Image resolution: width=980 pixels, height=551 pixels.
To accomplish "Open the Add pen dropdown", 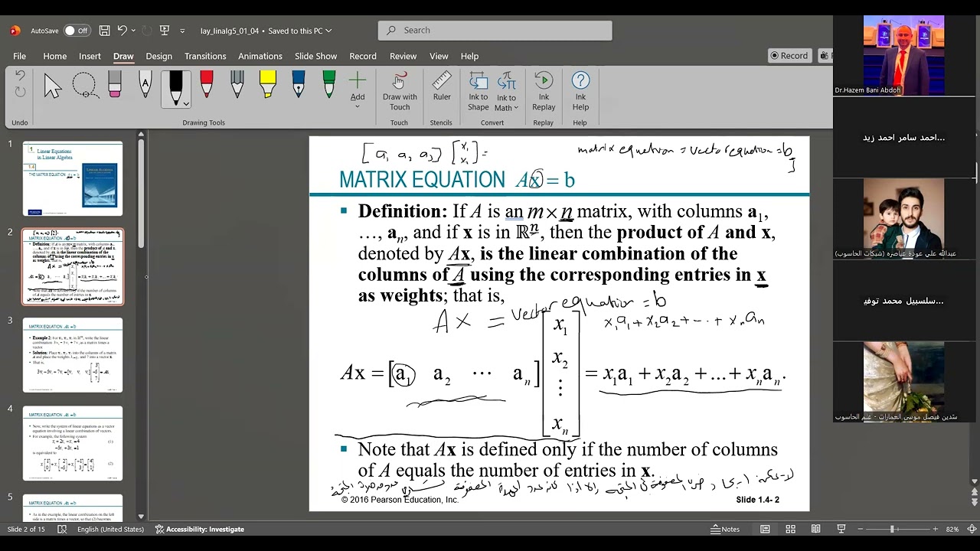I will click(358, 90).
